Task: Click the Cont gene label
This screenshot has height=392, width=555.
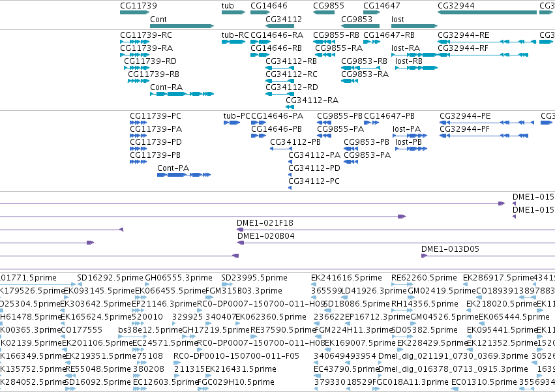Action: [158, 19]
